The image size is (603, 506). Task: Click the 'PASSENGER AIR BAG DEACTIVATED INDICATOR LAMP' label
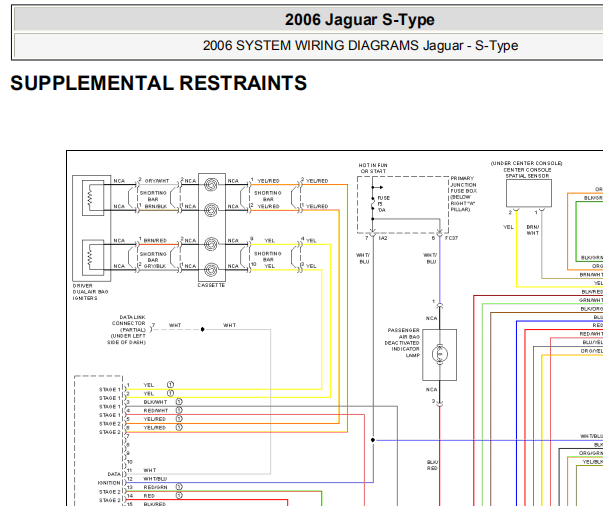(x=402, y=343)
